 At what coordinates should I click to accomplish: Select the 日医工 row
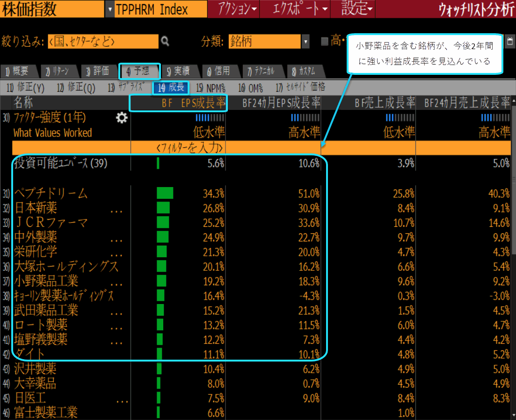pos(257,398)
